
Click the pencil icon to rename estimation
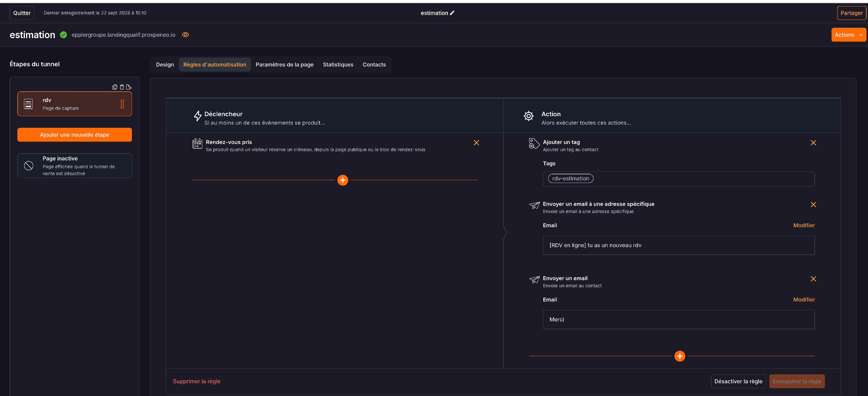coord(452,13)
